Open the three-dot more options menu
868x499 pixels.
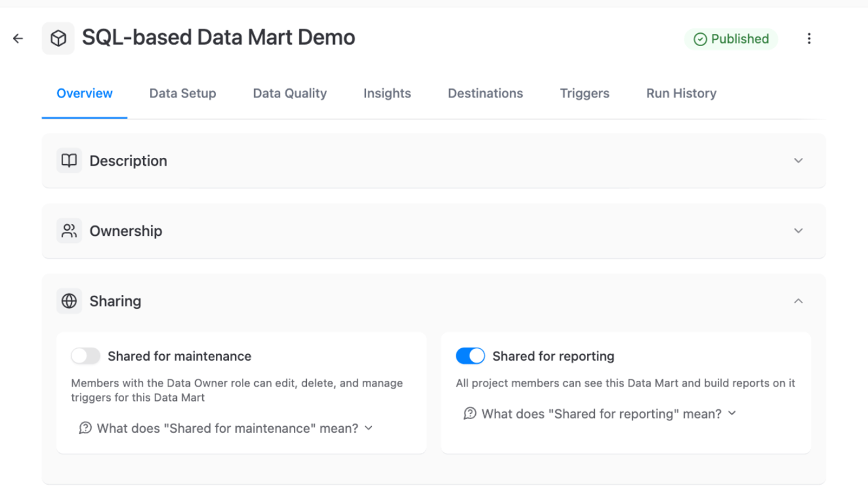pos(809,38)
